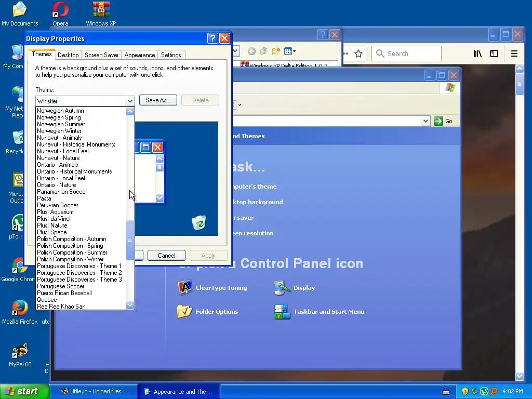Viewport: 532px width, 399px height.
Task: Click the green Go arrow button
Action: point(438,121)
